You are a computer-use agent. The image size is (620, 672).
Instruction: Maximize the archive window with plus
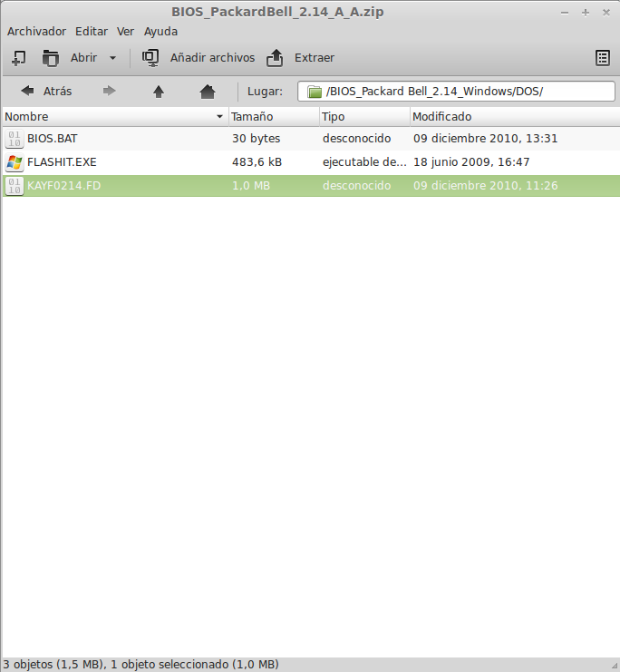click(x=586, y=13)
